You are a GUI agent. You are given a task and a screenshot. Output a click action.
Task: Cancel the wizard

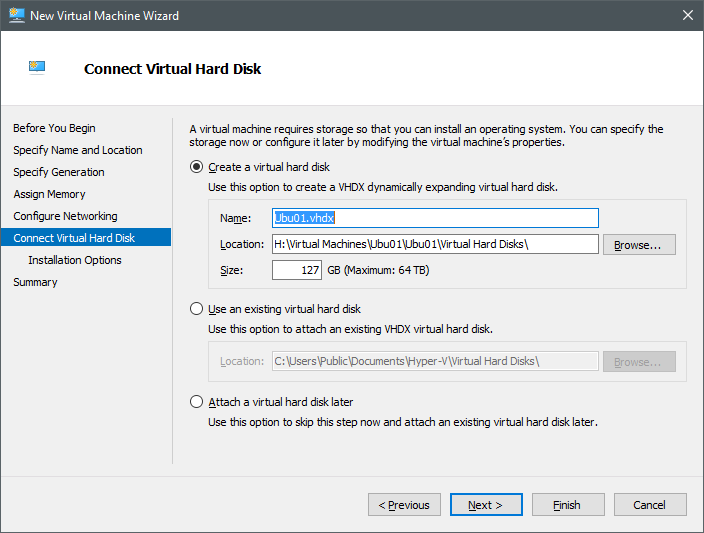650,505
